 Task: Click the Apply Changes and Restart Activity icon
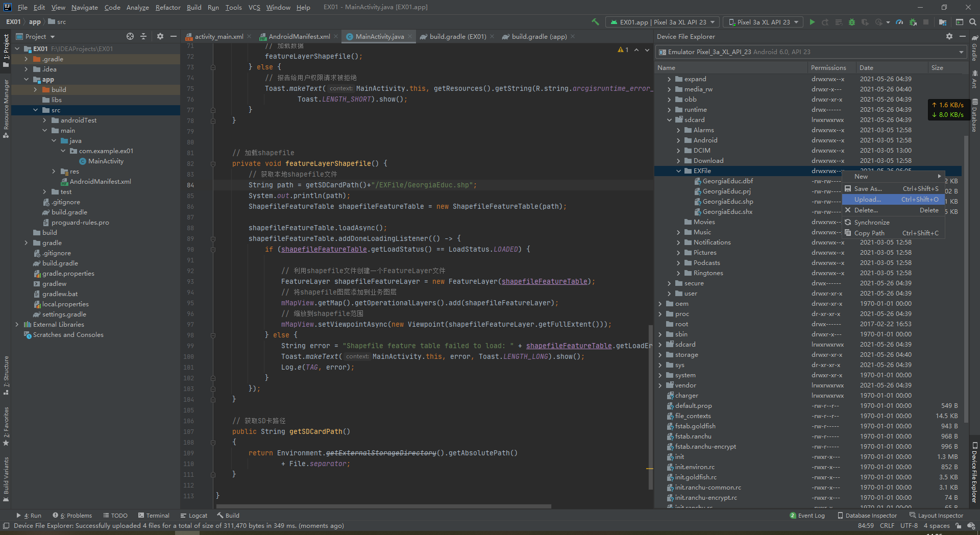[825, 22]
